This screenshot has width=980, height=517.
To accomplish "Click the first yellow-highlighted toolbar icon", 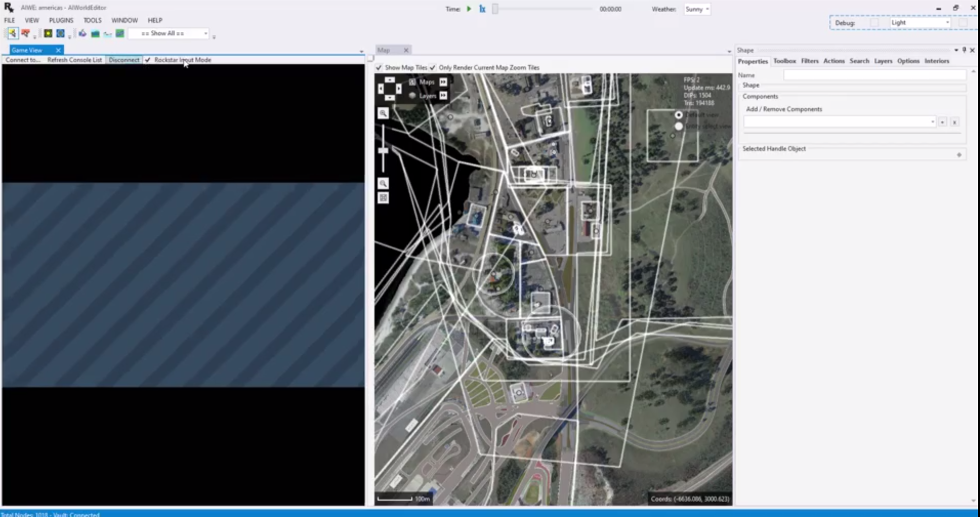I will [12, 33].
